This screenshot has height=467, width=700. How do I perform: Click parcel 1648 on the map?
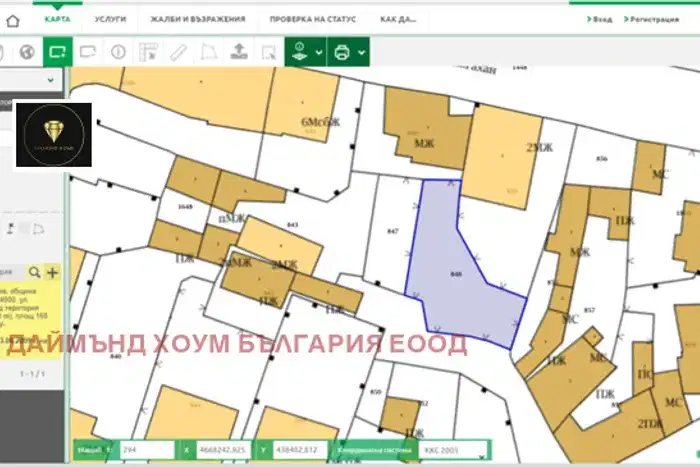[184, 206]
